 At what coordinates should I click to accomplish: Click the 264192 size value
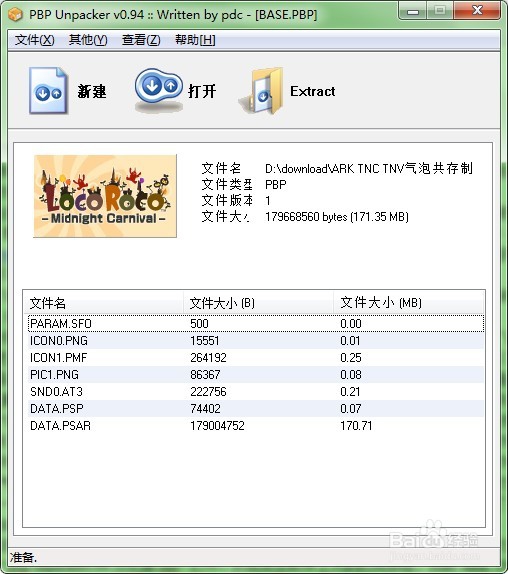(x=208, y=358)
